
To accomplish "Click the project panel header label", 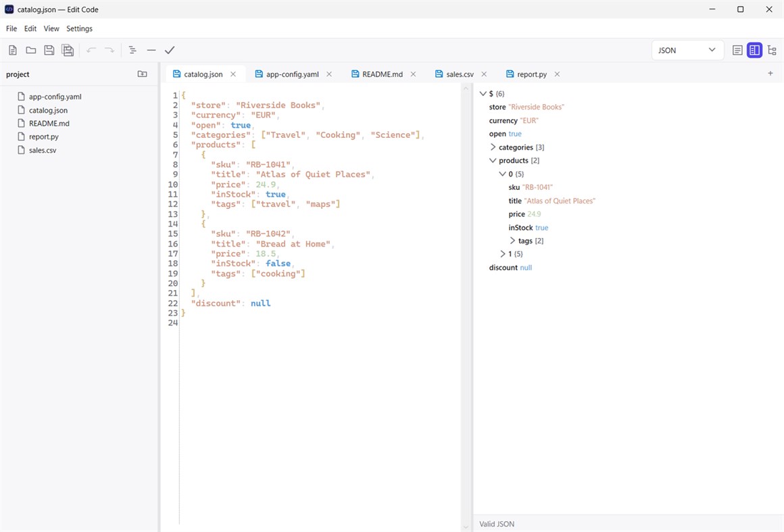I will [18, 74].
